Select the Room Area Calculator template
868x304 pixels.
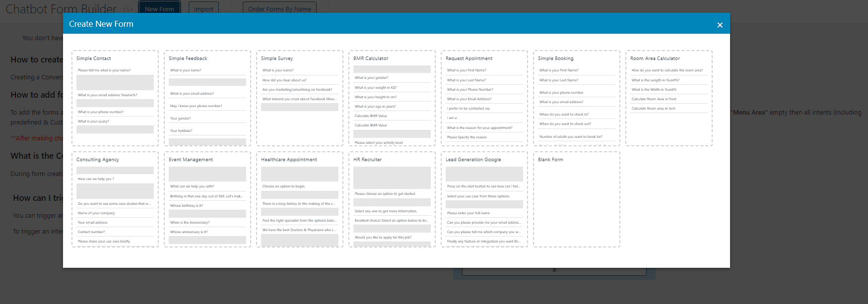pyautogui.click(x=669, y=98)
